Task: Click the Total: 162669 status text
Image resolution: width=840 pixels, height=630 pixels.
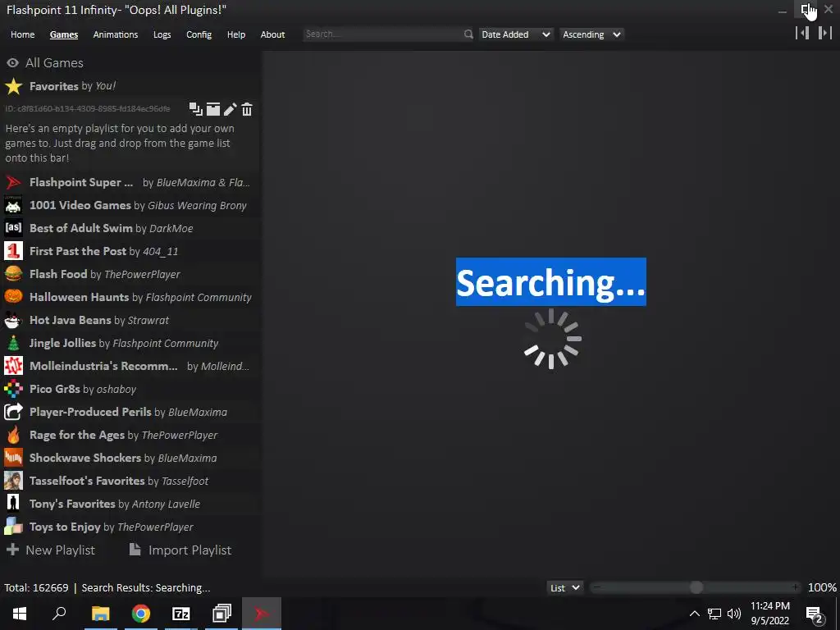Action: (x=36, y=587)
